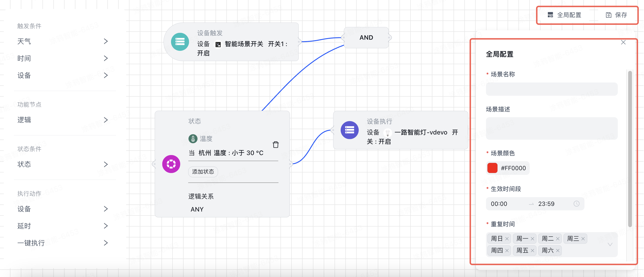Open the red scene color swatch
644x277 pixels.
click(492, 168)
